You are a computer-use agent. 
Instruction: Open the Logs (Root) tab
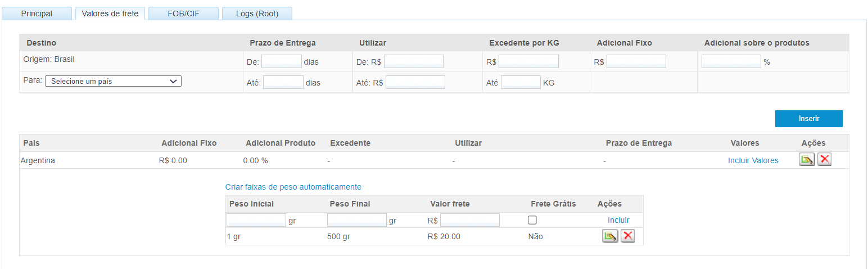click(257, 14)
